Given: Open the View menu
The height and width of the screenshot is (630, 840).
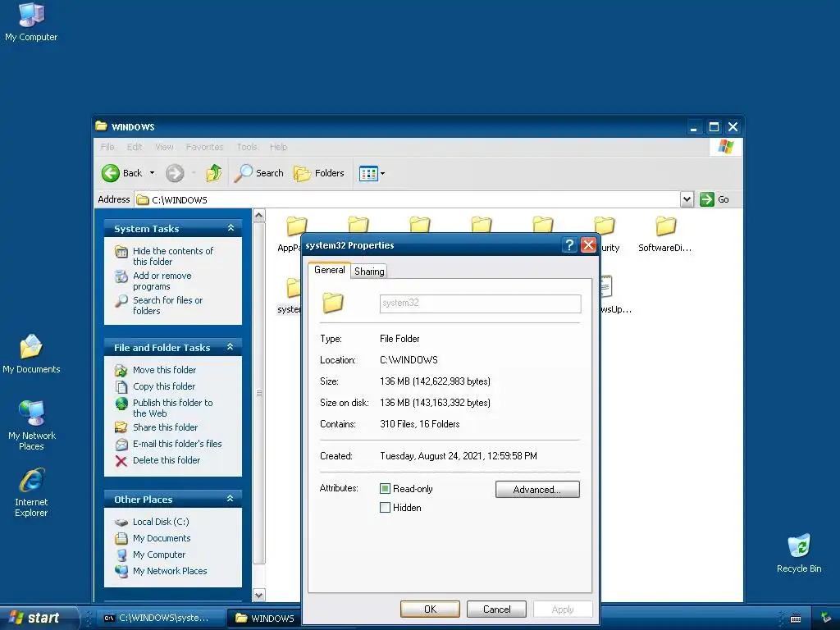Looking at the screenshot, I should (164, 147).
